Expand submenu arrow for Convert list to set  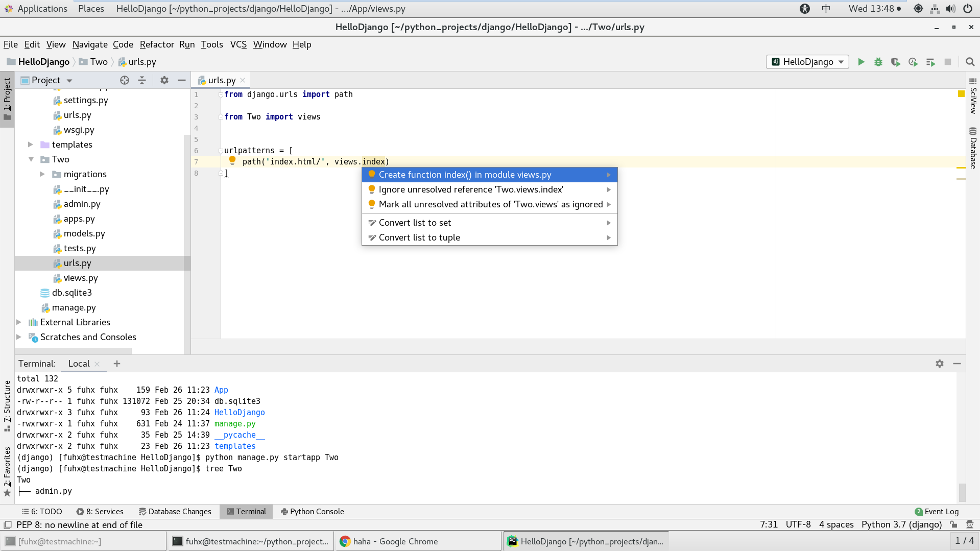609,223
